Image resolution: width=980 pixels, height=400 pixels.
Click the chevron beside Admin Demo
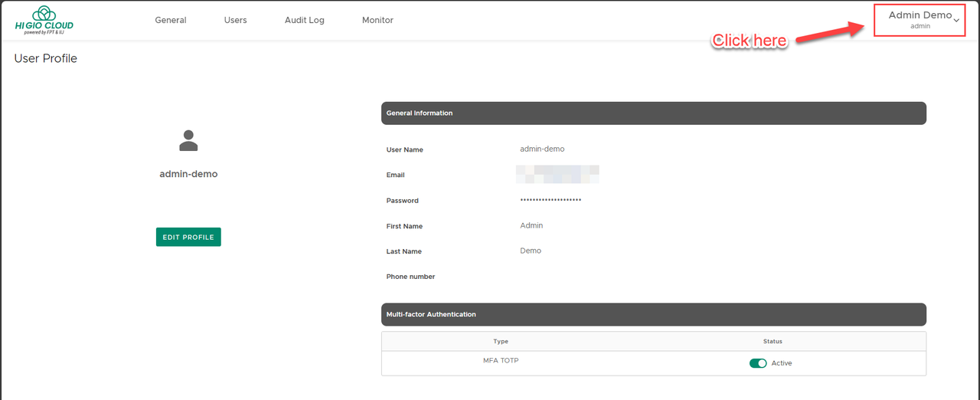point(956,21)
